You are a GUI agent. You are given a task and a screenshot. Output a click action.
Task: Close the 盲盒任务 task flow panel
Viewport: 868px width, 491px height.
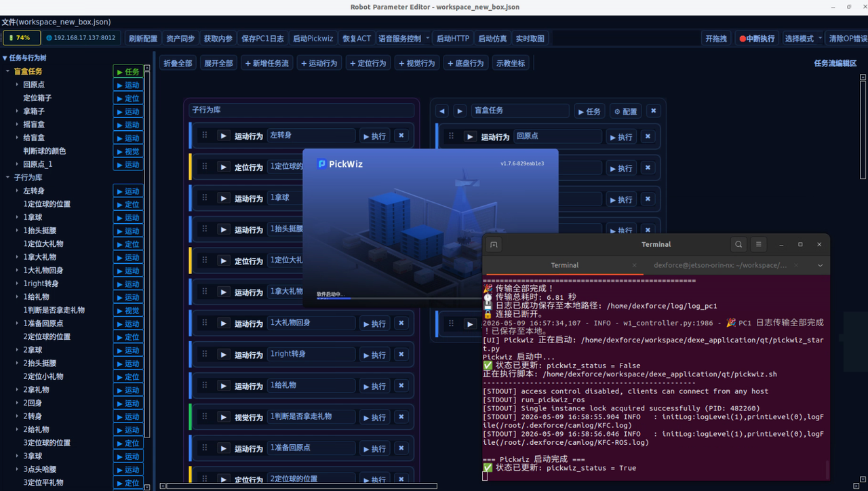point(653,111)
